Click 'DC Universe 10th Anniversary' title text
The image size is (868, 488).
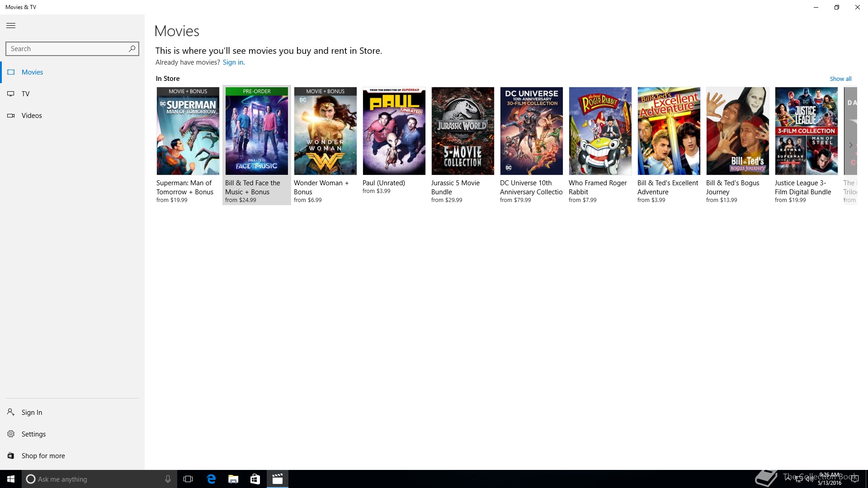(531, 188)
